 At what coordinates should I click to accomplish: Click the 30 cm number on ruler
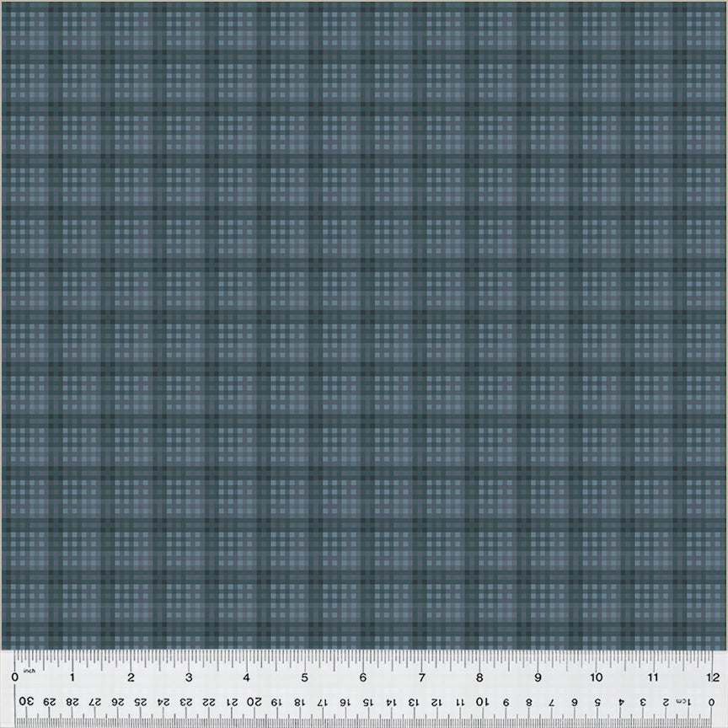click(x=27, y=701)
